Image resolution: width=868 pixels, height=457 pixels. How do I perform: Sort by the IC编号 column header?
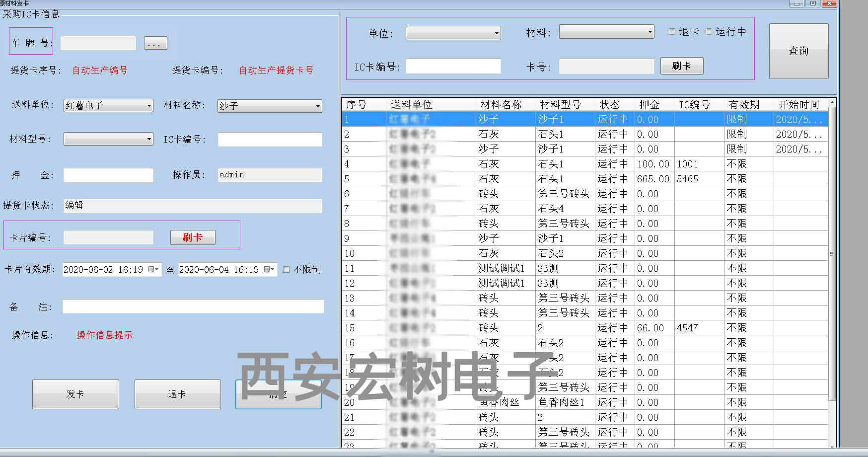(x=699, y=105)
